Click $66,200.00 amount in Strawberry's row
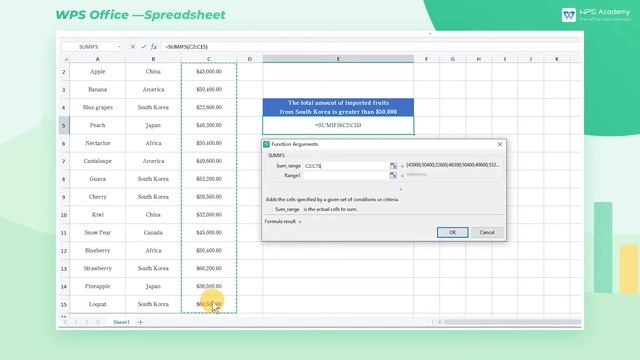640x360 pixels. coord(209,269)
